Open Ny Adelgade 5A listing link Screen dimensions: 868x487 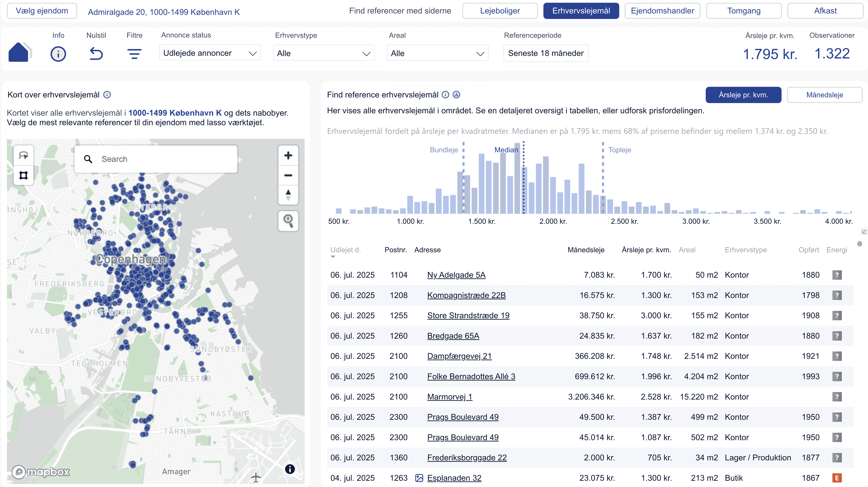point(456,275)
